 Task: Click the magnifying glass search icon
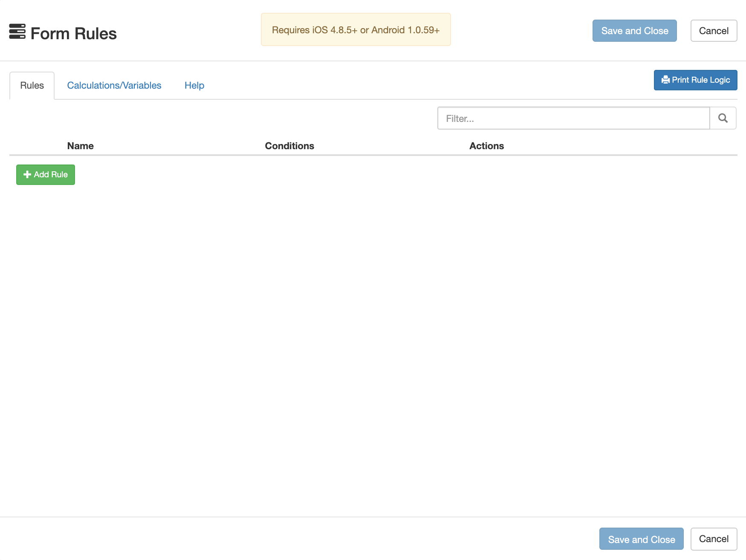[723, 118]
